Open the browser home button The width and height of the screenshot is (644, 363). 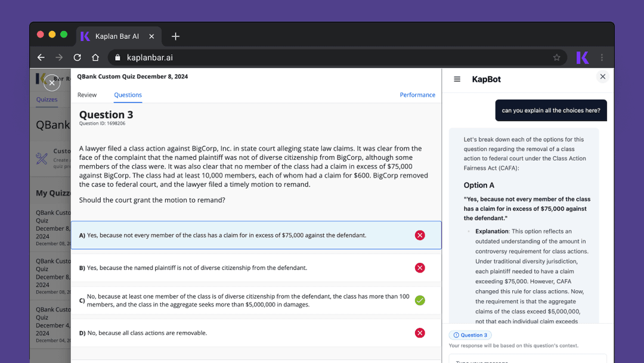pos(95,57)
